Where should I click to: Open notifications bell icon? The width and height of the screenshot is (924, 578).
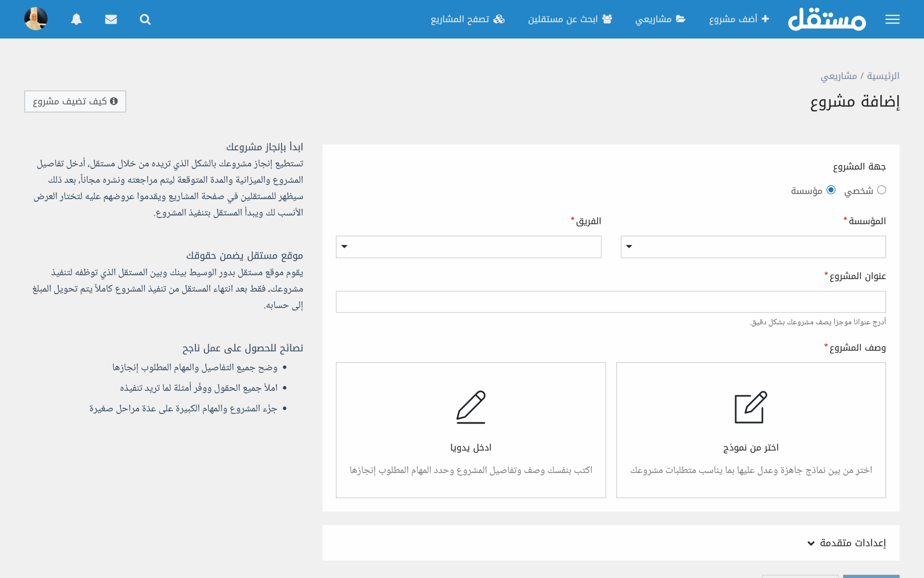tap(77, 19)
